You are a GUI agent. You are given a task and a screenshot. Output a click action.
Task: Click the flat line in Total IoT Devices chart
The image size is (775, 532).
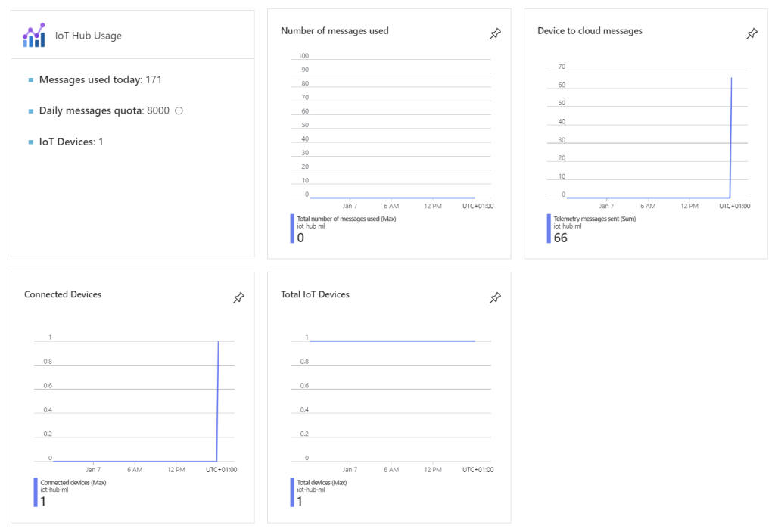coord(392,341)
